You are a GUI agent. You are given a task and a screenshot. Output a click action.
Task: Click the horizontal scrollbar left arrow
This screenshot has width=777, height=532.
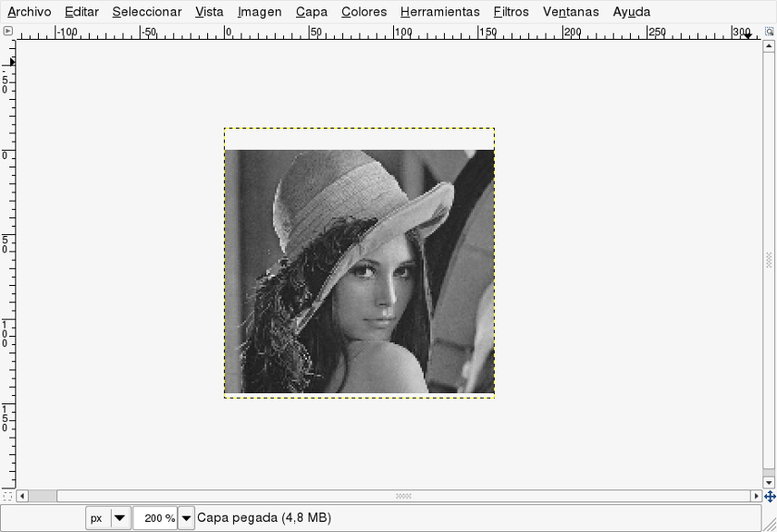pos(22,496)
